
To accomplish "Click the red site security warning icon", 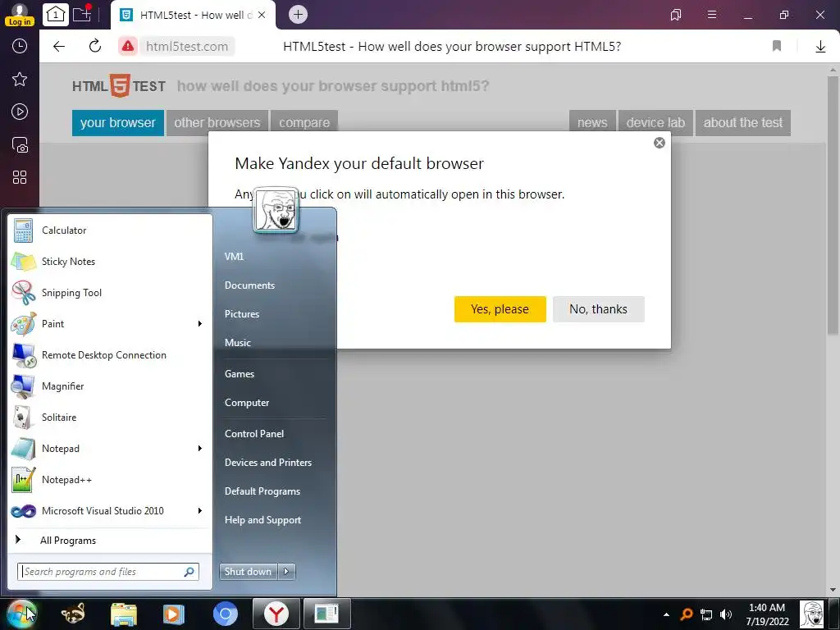I will [x=127, y=47].
